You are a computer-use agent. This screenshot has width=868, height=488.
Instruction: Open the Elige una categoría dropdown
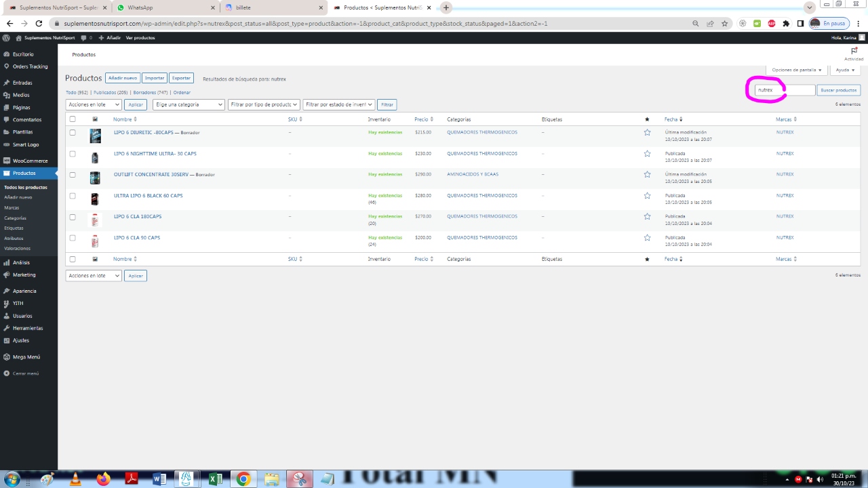189,104
